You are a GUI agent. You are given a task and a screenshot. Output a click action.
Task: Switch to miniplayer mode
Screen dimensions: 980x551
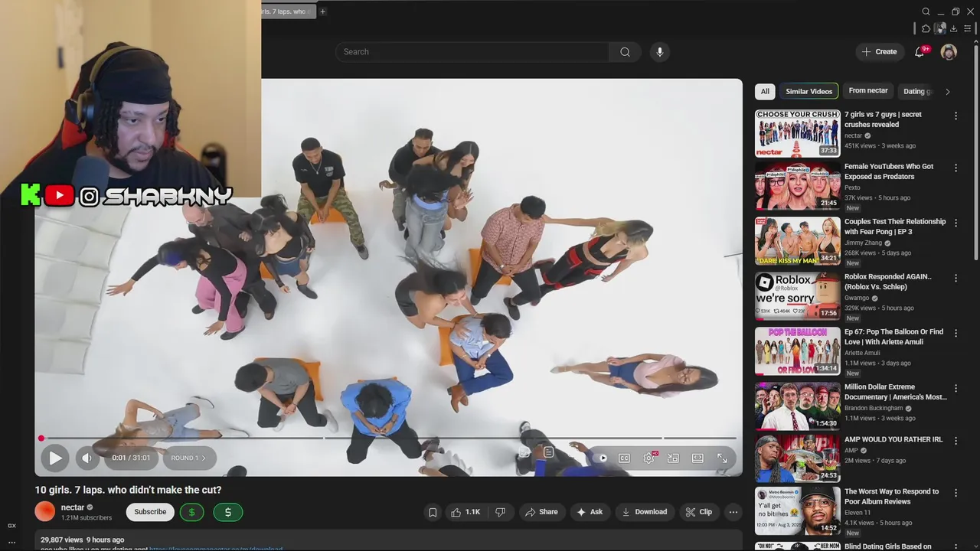click(673, 458)
